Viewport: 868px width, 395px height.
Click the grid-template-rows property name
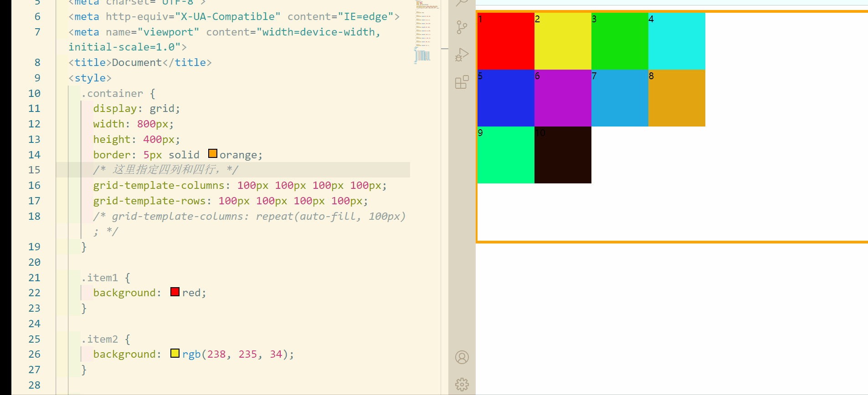(x=149, y=201)
